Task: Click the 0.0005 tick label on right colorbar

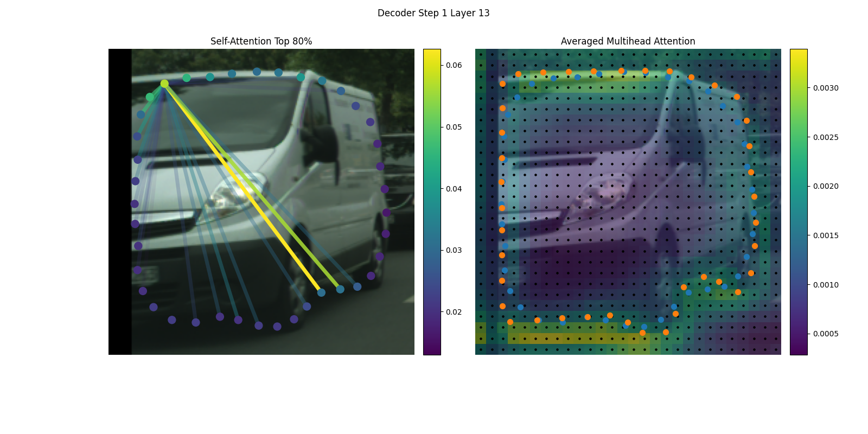Action: pyautogui.click(x=826, y=334)
